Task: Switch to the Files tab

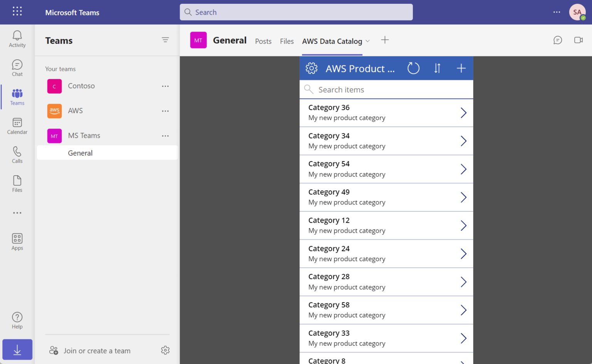Action: (287, 41)
